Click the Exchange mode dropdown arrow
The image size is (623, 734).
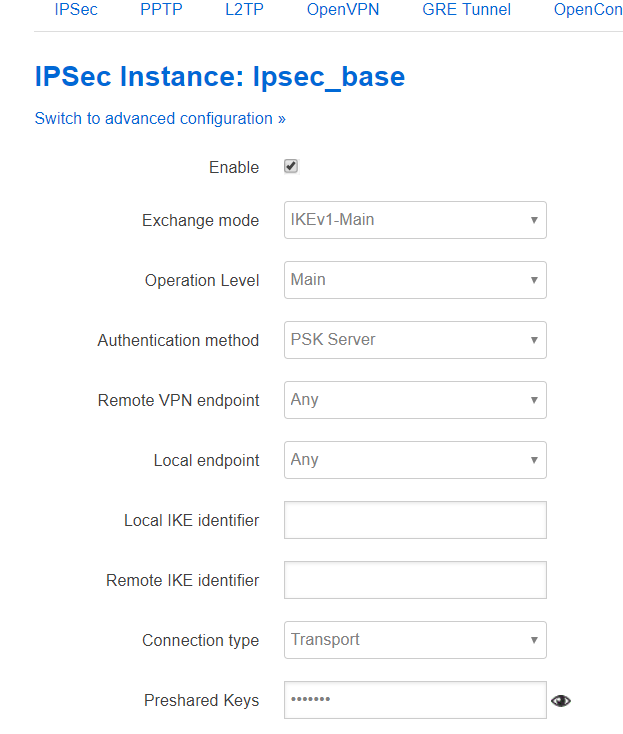coord(534,220)
